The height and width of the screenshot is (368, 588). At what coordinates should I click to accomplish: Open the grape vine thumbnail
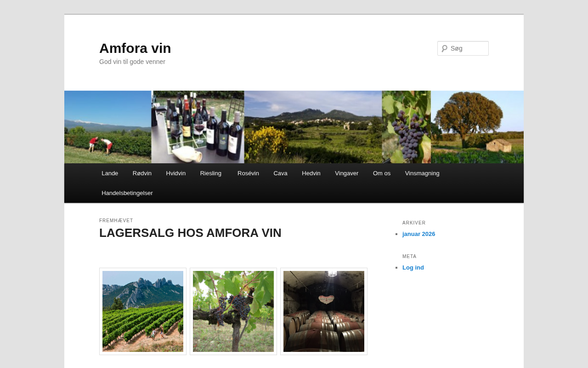coord(233,311)
